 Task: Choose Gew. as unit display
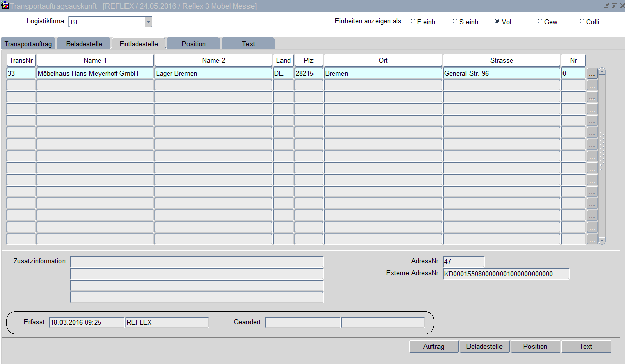click(540, 22)
